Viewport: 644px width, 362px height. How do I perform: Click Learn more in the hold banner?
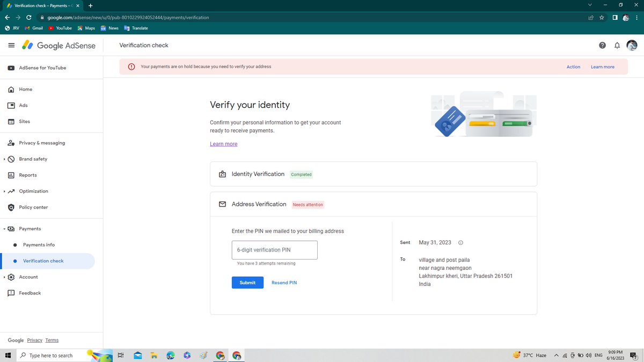[x=603, y=67]
